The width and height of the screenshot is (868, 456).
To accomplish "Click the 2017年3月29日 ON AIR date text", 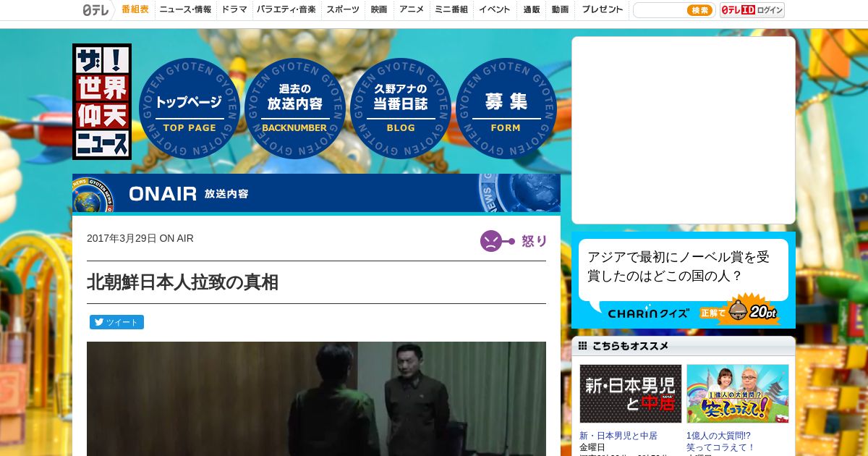I will (x=140, y=238).
